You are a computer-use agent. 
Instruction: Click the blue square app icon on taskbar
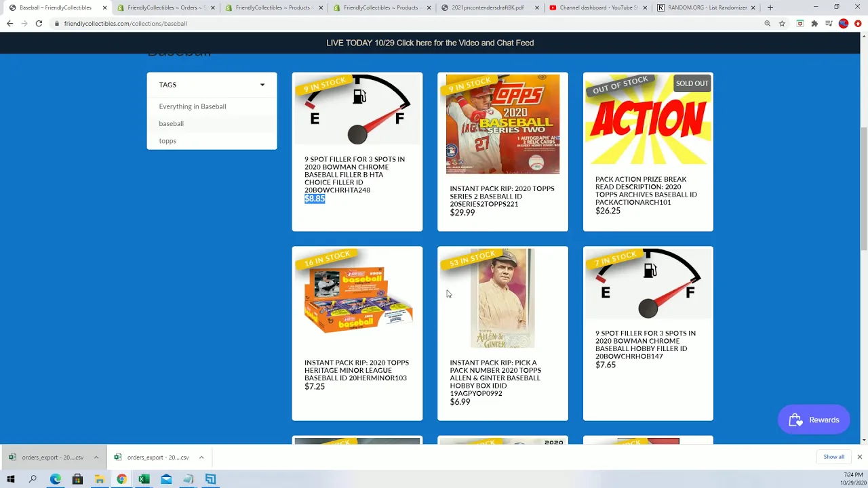pyautogui.click(x=210, y=479)
